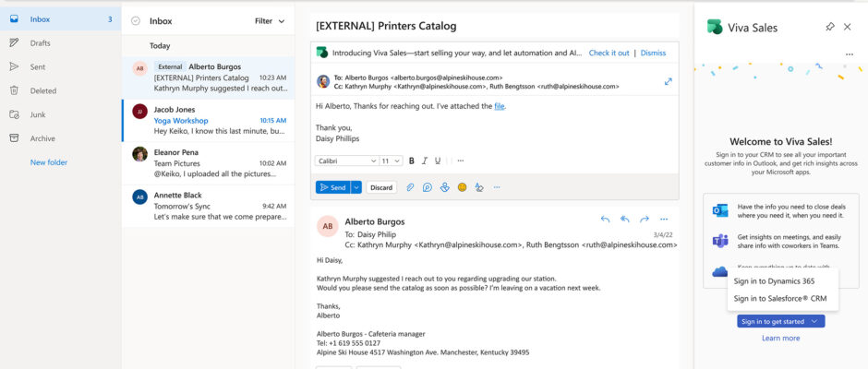
Task: Forward Alberto's message
Action: [x=645, y=219]
